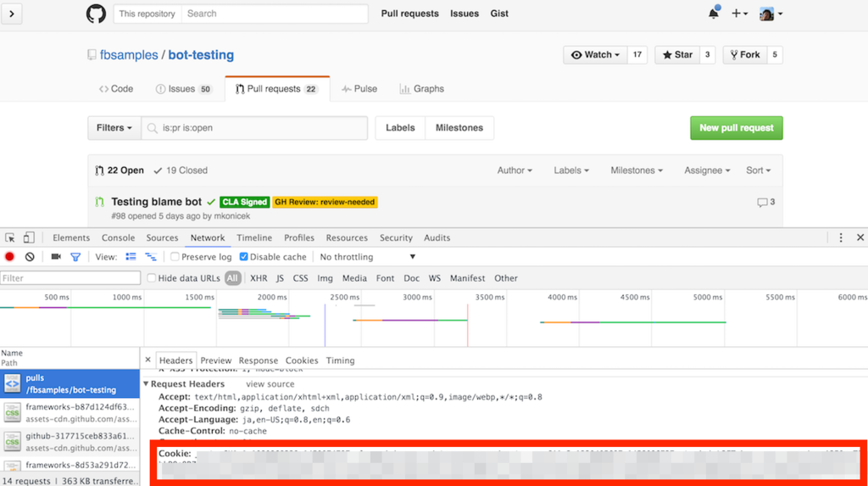868x486 pixels.
Task: Collapse the Request Headers section
Action: [146, 383]
